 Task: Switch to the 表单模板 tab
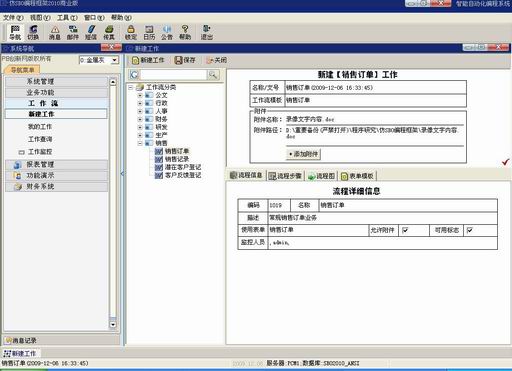point(357,176)
